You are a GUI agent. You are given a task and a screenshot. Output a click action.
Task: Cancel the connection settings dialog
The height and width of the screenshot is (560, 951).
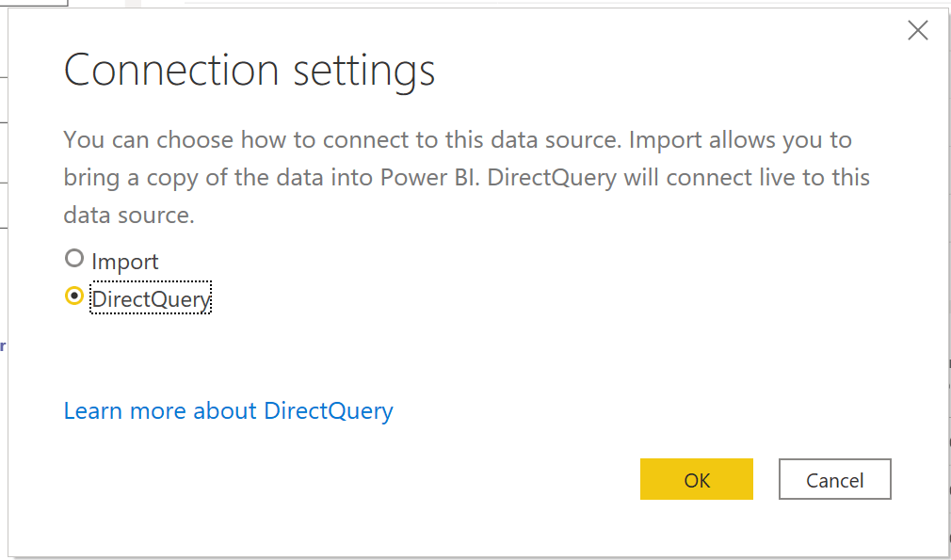click(834, 480)
